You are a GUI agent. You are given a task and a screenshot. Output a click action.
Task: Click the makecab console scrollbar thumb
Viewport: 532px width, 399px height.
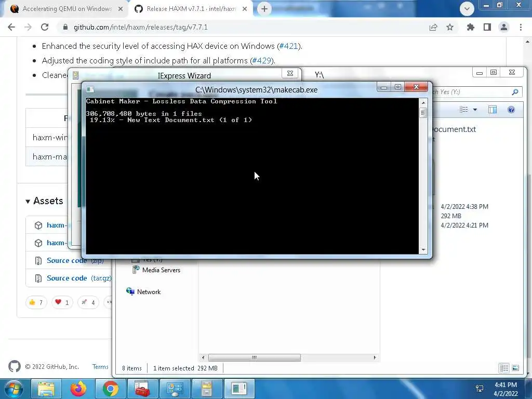[423, 113]
